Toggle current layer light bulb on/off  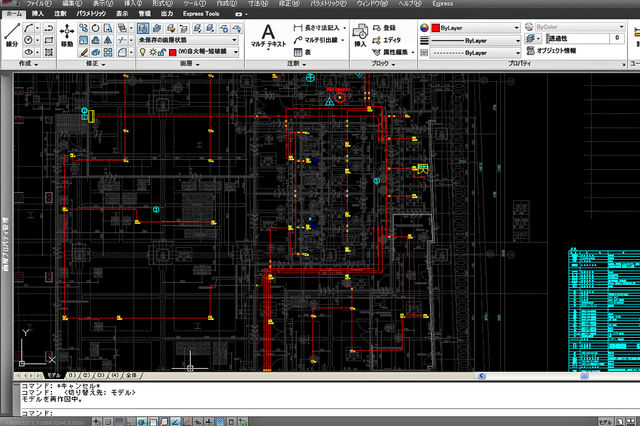pos(143,50)
